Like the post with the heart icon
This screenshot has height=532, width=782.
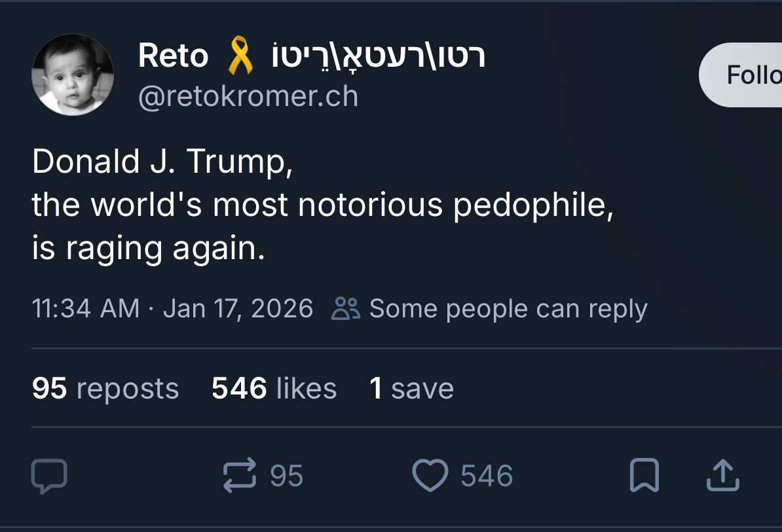(x=430, y=476)
